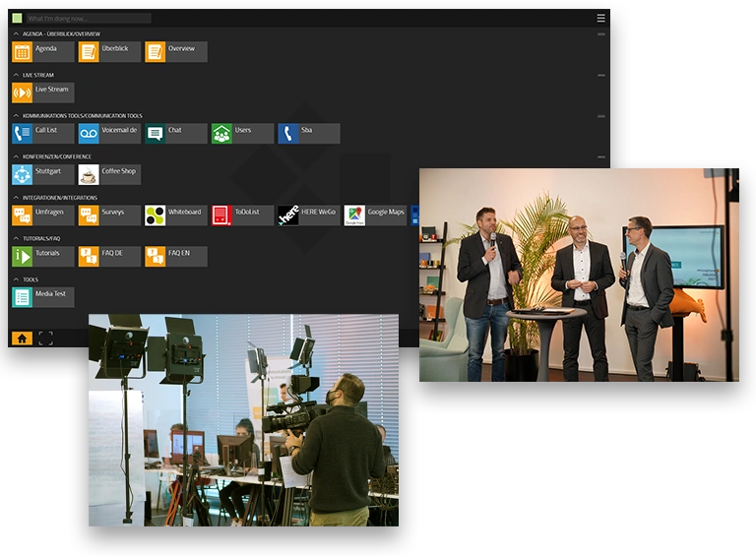
Task: Collapse the Agenda - Überblick/Overview section
Action: 16,33
